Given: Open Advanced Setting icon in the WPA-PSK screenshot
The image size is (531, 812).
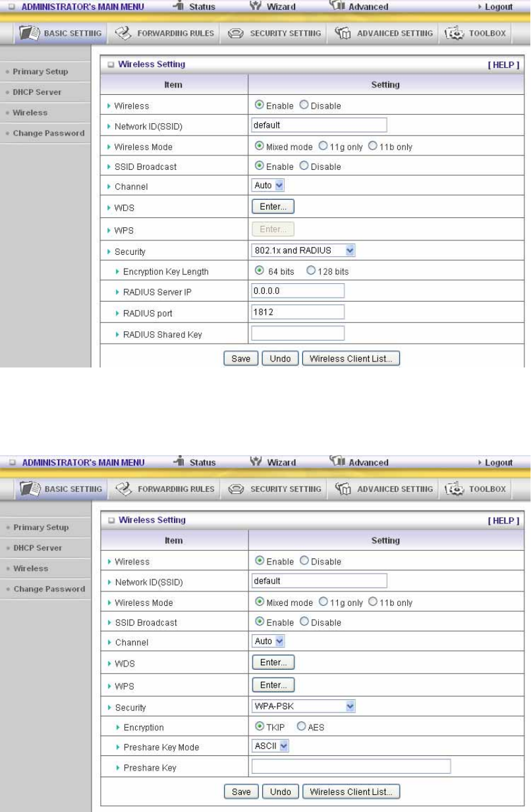Looking at the screenshot, I should point(343,489).
